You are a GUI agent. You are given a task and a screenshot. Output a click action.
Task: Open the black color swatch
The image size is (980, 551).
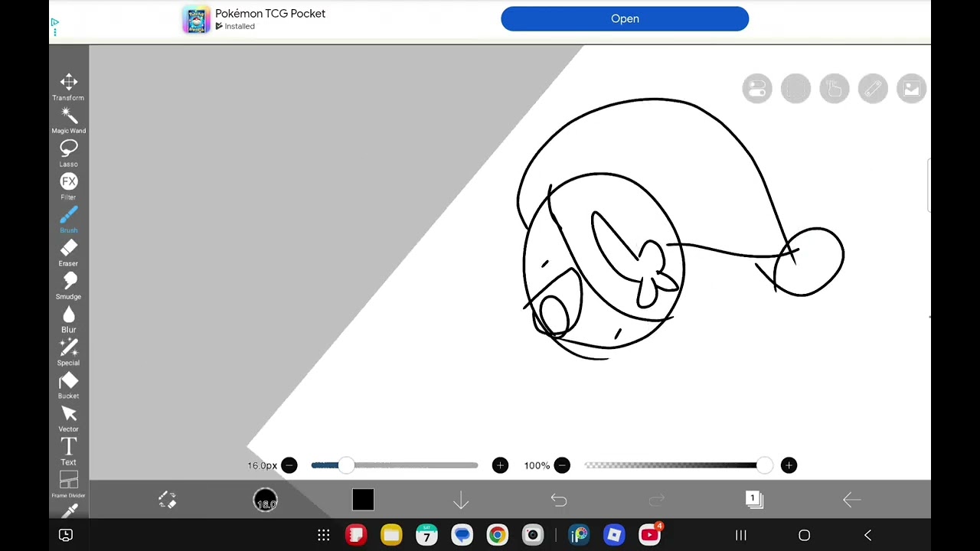point(363,500)
